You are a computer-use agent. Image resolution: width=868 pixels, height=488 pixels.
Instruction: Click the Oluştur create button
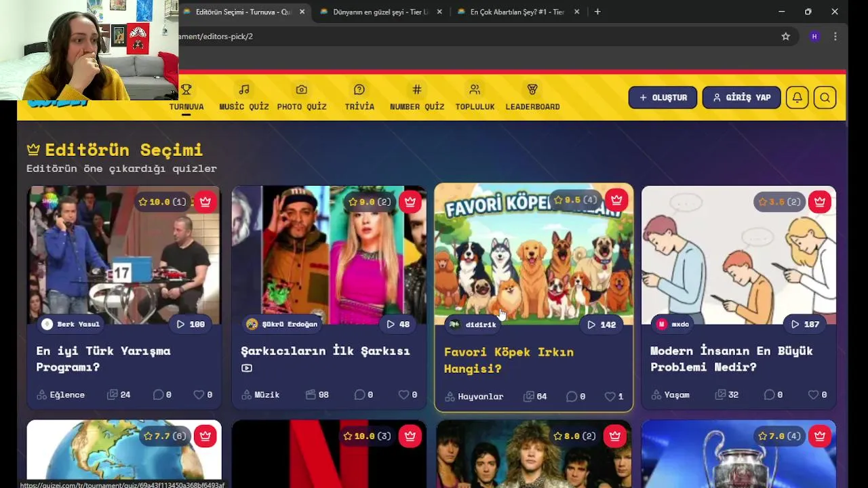(x=663, y=98)
